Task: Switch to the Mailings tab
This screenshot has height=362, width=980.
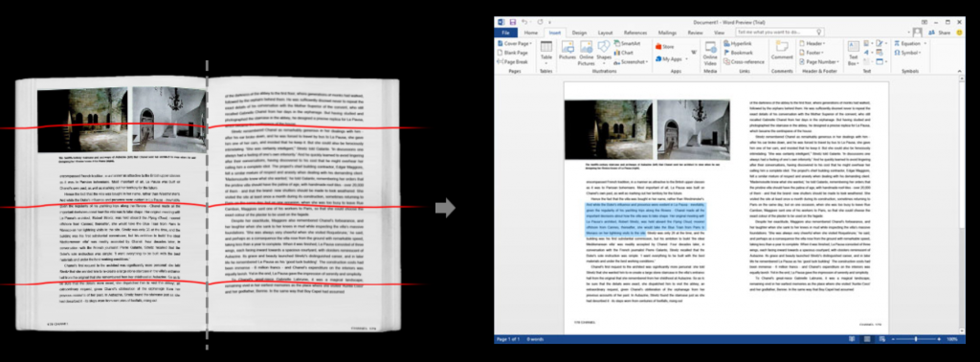Action: tap(667, 33)
